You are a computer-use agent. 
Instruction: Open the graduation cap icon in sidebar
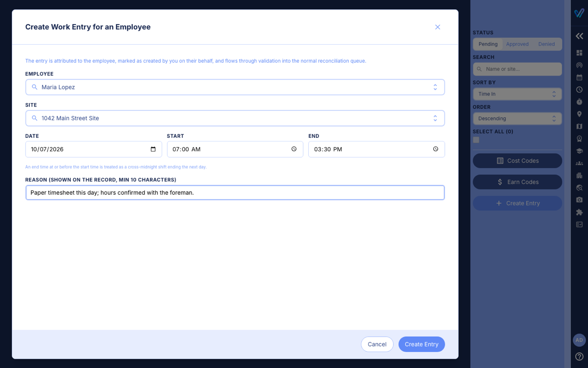(579, 151)
